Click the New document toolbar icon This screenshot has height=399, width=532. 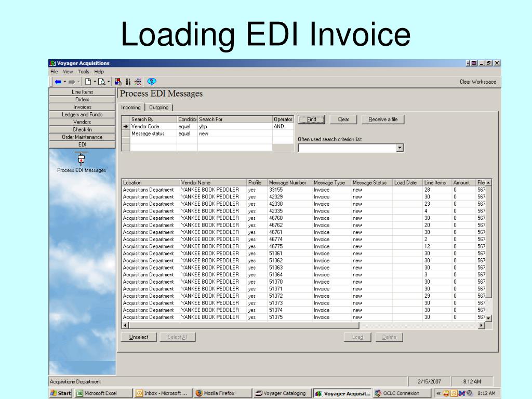point(88,82)
